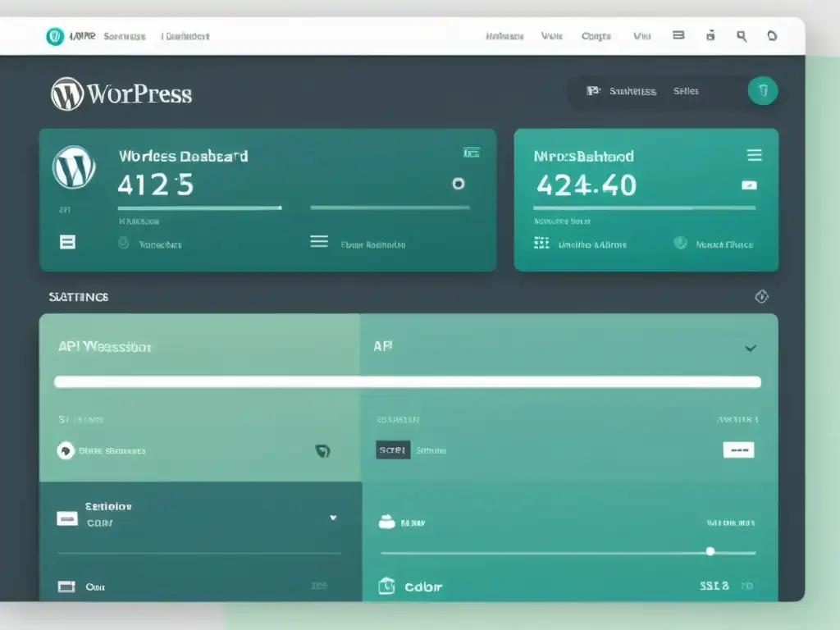
Task: Click the circular icon after the search magnifier
Action: pos(772,36)
